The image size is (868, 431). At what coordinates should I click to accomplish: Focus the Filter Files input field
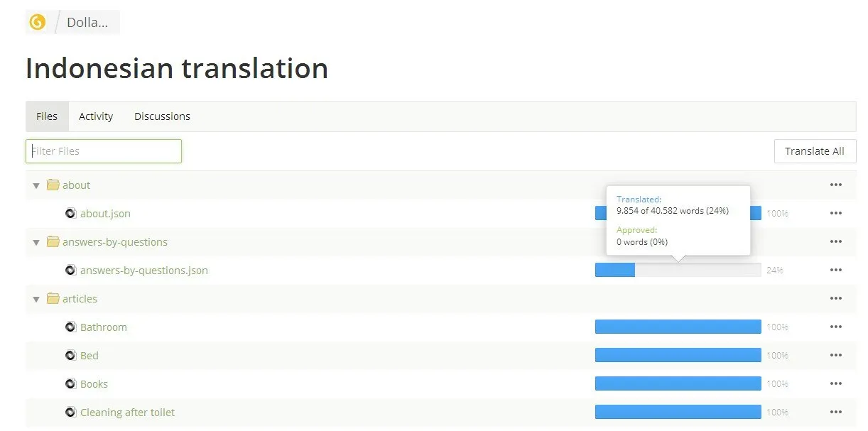(104, 151)
